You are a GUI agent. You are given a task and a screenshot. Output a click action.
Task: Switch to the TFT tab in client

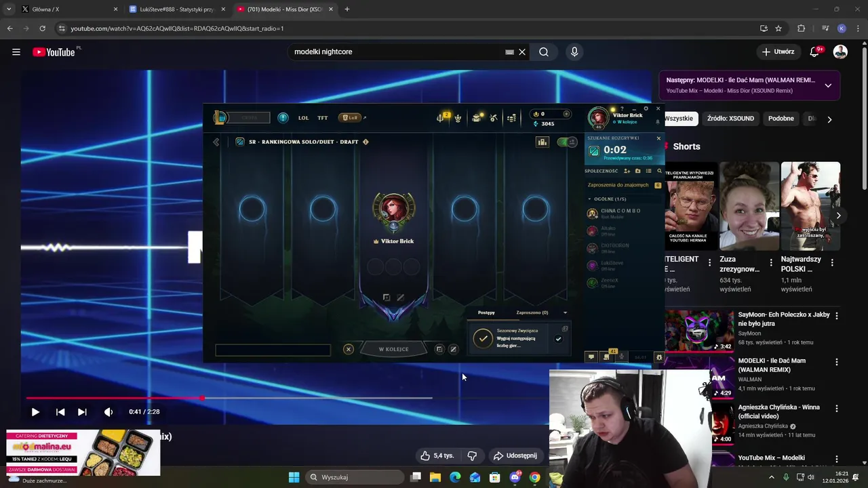(x=323, y=118)
